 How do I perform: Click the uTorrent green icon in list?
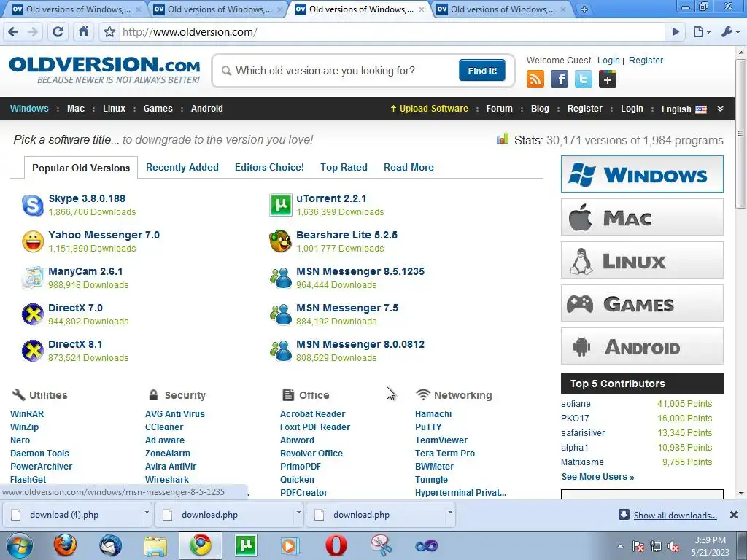click(x=281, y=205)
